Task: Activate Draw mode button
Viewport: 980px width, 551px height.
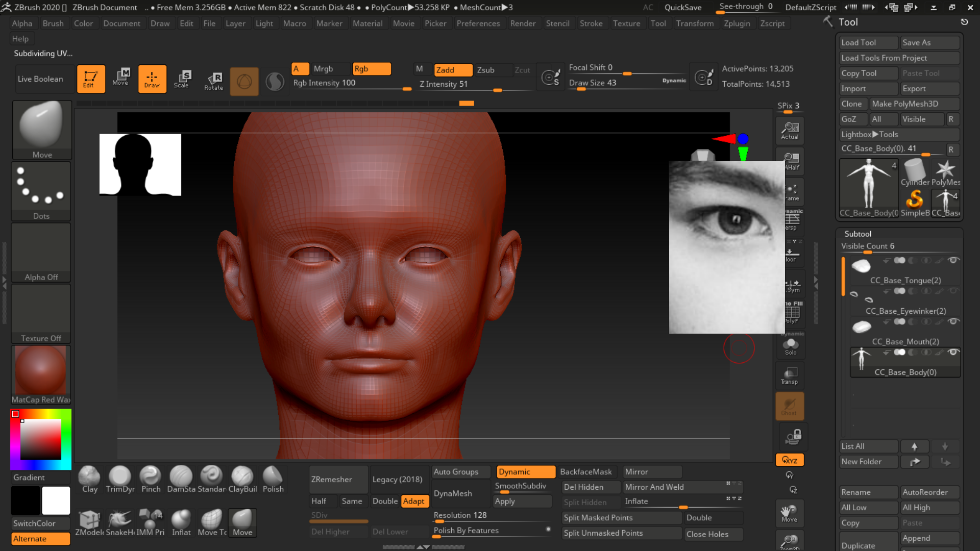Action: click(152, 79)
